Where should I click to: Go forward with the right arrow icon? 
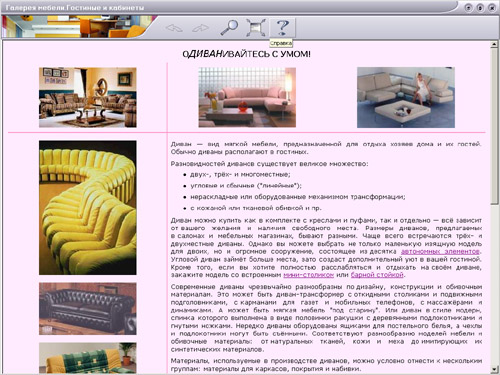(201, 28)
